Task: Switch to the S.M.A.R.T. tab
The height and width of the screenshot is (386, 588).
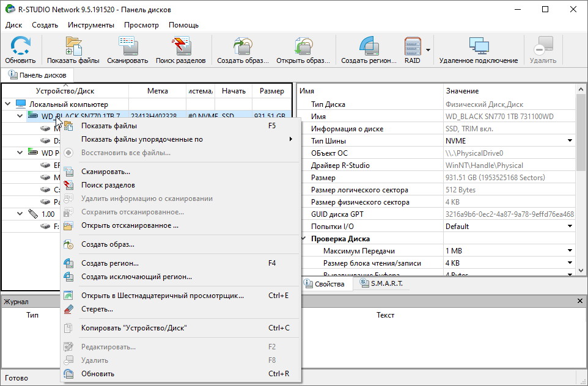Action: point(382,283)
